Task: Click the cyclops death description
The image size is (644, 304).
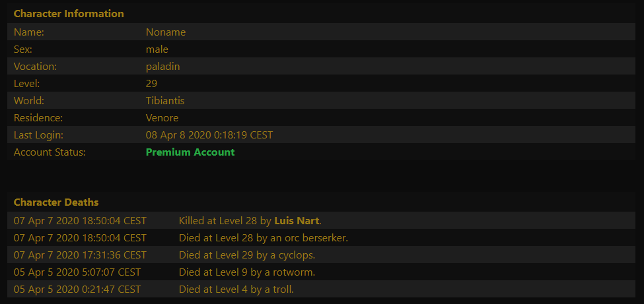Action: pos(246,255)
